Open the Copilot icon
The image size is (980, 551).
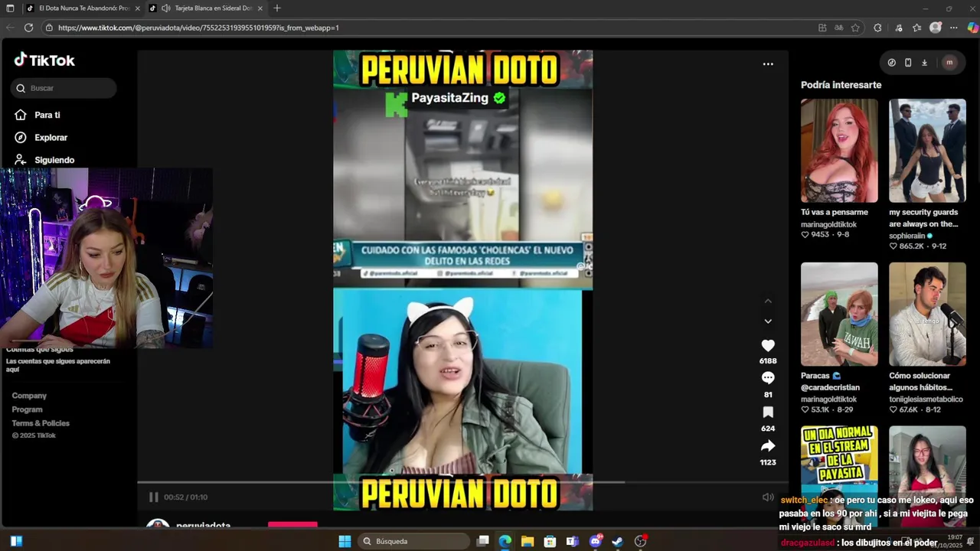(x=972, y=28)
